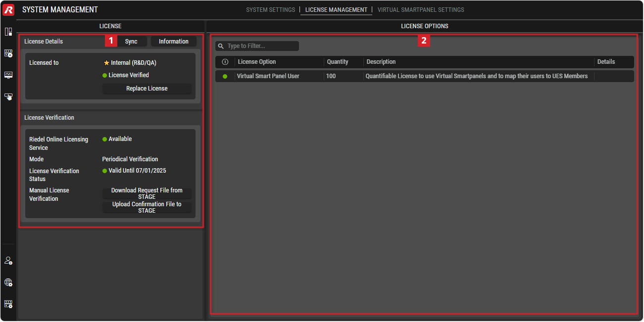This screenshot has width=644, height=322.
Task: Select the Virtual Smart Panel User row name
Action: click(268, 76)
